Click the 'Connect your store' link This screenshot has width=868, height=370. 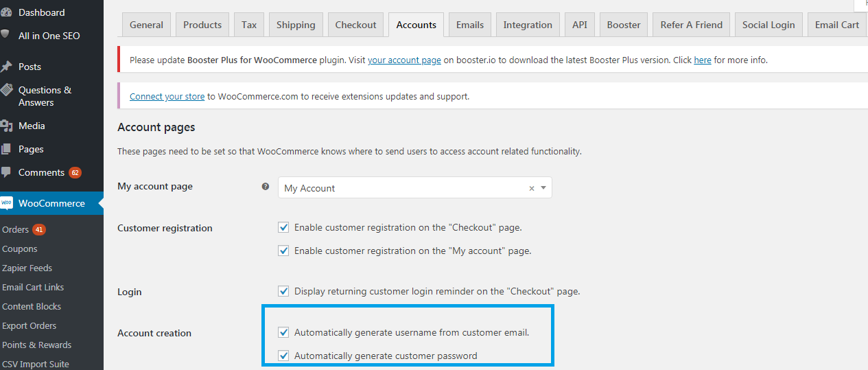click(x=167, y=97)
